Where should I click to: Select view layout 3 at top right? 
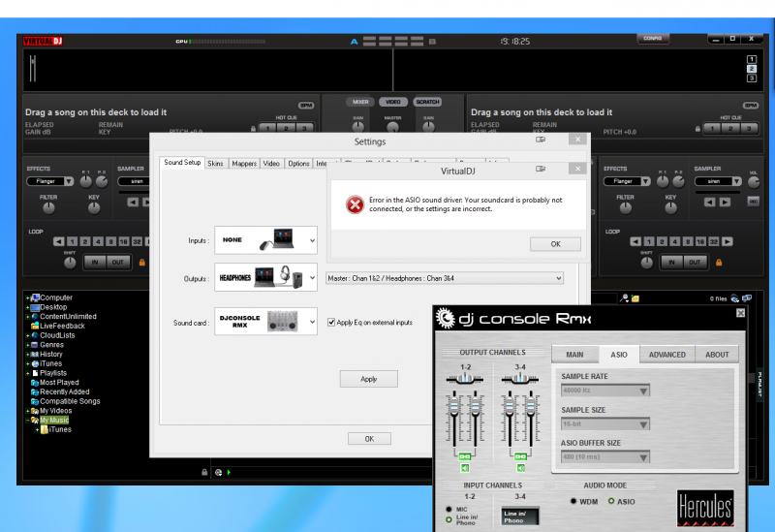click(x=752, y=78)
